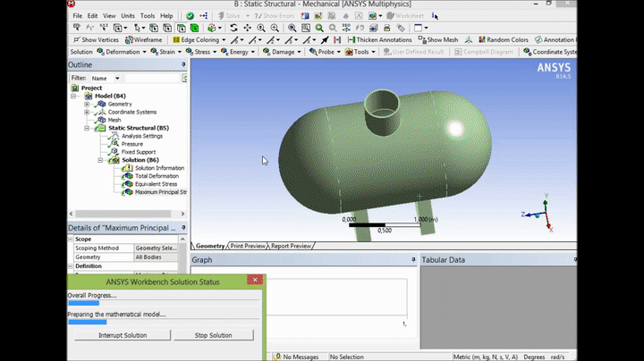Click the Show Vertices toolbar icon
644x361 pixels.
[x=76, y=40]
